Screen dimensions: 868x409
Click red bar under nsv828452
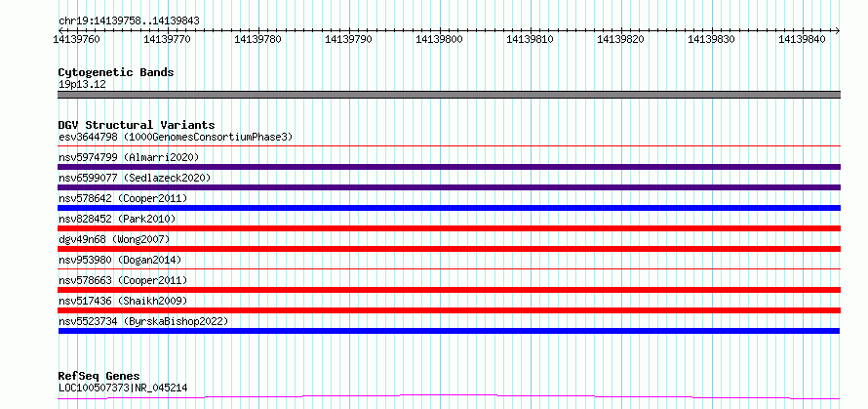coord(449,228)
